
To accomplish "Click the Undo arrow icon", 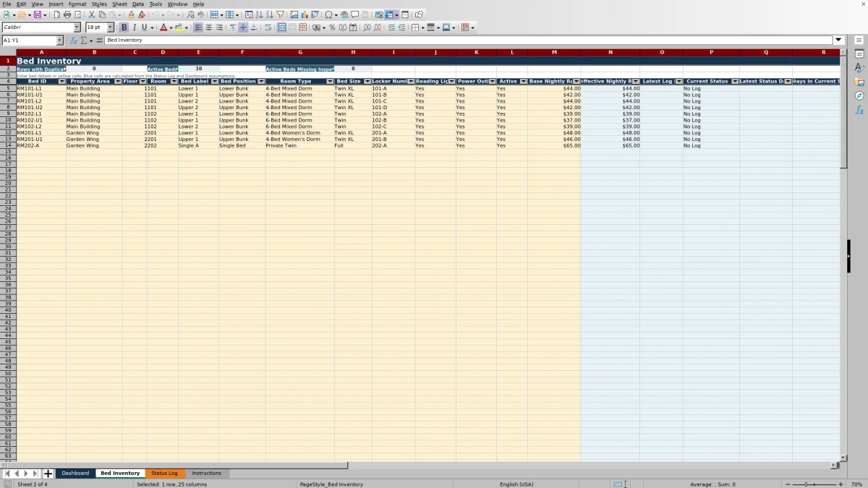I will pyautogui.click(x=155, y=14).
